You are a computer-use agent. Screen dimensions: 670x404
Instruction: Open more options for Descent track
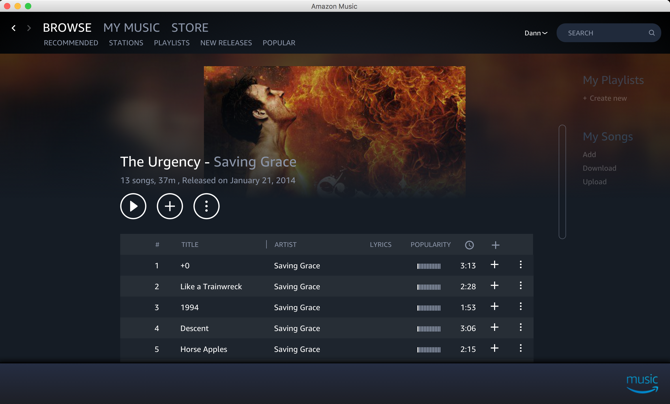(520, 328)
